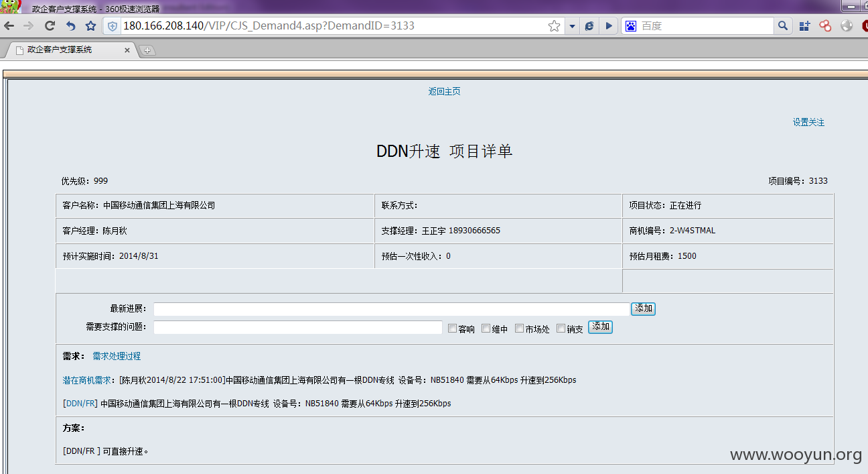Image resolution: width=868 pixels, height=474 pixels.
Task: Click the 返回主页 link
Action: click(x=444, y=91)
